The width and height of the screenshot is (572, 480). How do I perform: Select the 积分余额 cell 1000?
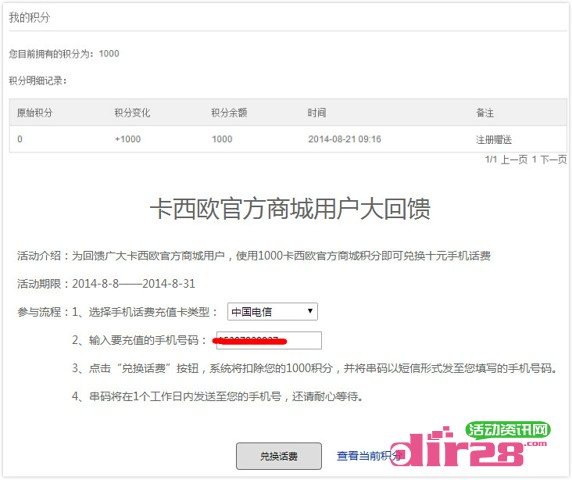coord(222,139)
